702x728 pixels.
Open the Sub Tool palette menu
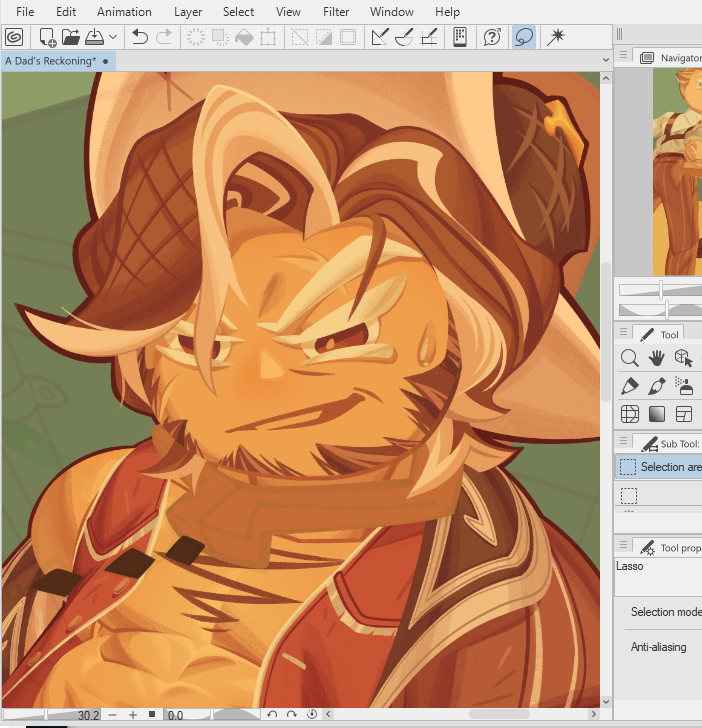tap(624, 440)
